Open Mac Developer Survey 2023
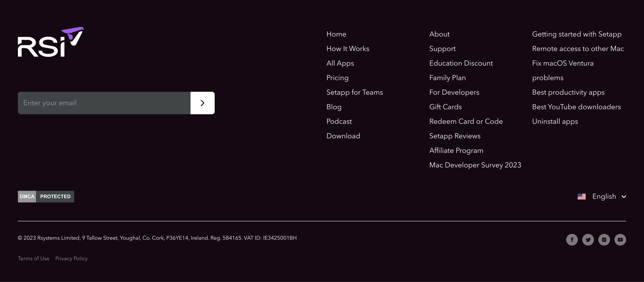This screenshot has width=644, height=282. [x=475, y=165]
